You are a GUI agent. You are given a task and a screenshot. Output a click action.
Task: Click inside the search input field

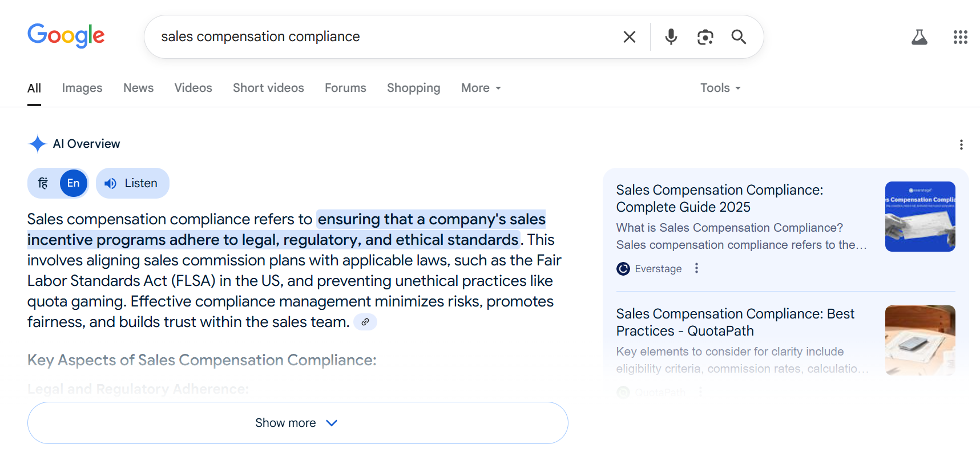click(x=388, y=37)
